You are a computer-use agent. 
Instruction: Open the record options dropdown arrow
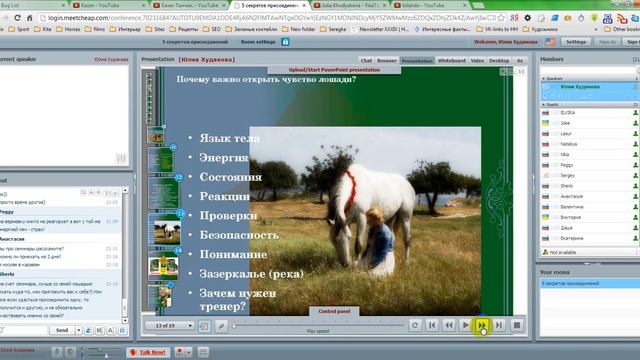pos(189,352)
